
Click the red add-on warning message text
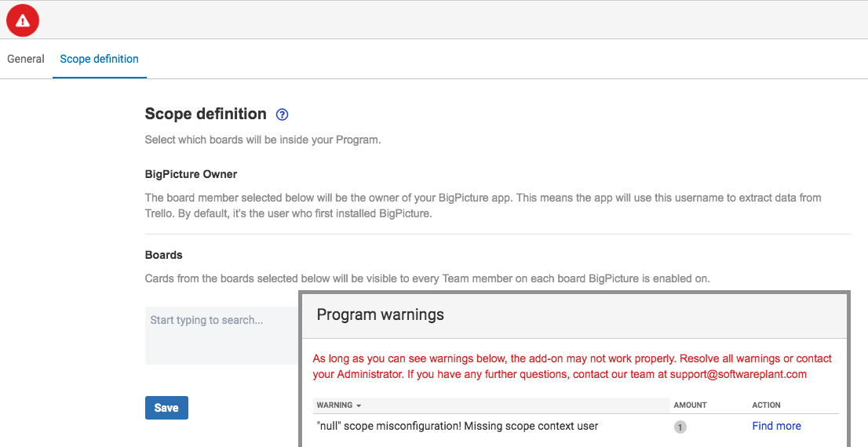pos(572,366)
